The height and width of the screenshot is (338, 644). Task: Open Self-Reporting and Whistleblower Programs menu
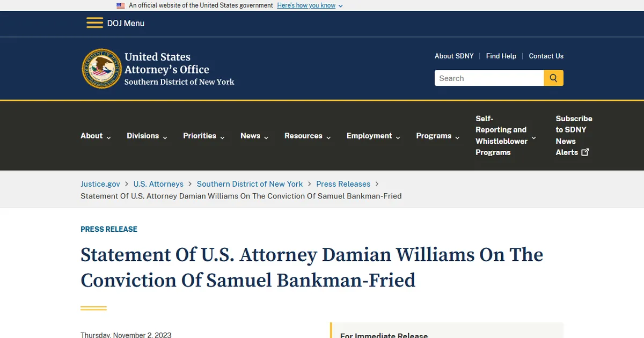pos(501,135)
